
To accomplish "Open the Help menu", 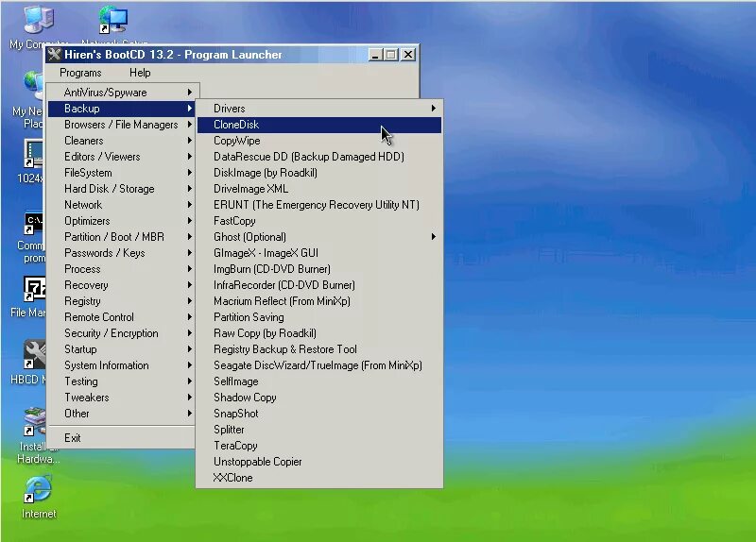I will 140,73.
